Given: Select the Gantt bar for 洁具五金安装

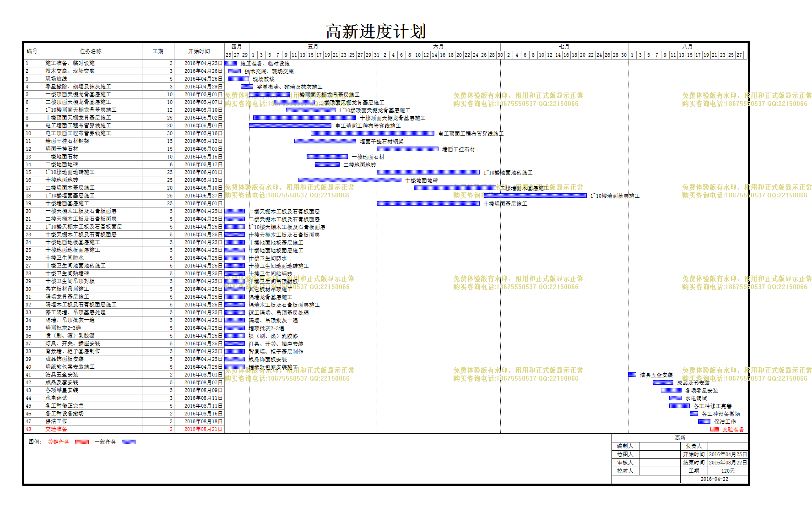Looking at the screenshot, I should (x=632, y=375).
